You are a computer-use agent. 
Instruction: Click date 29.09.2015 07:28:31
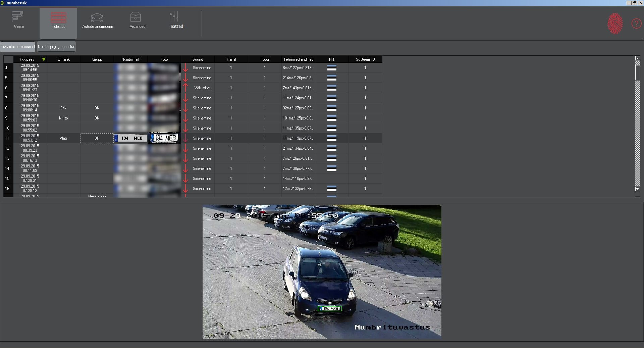(30, 179)
